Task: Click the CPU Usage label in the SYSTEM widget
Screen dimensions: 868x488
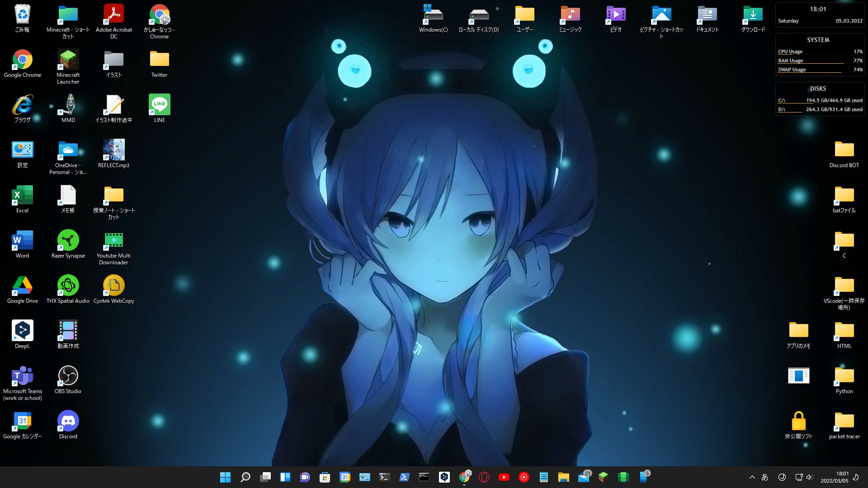Action: [790, 52]
